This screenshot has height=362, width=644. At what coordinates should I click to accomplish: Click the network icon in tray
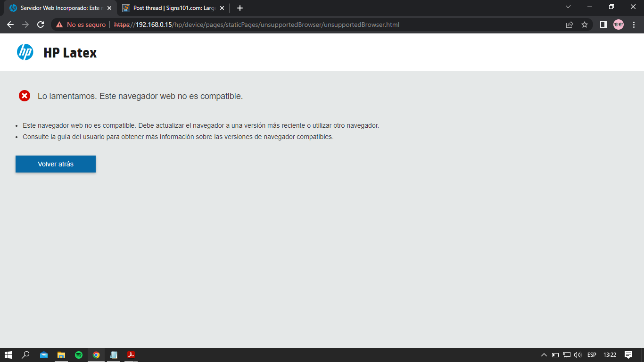[567, 355]
